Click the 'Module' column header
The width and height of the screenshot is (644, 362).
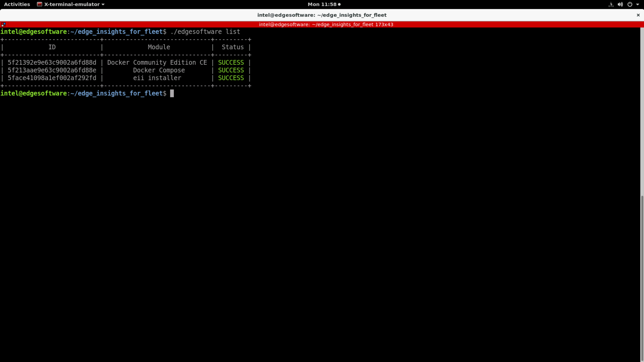click(x=159, y=47)
